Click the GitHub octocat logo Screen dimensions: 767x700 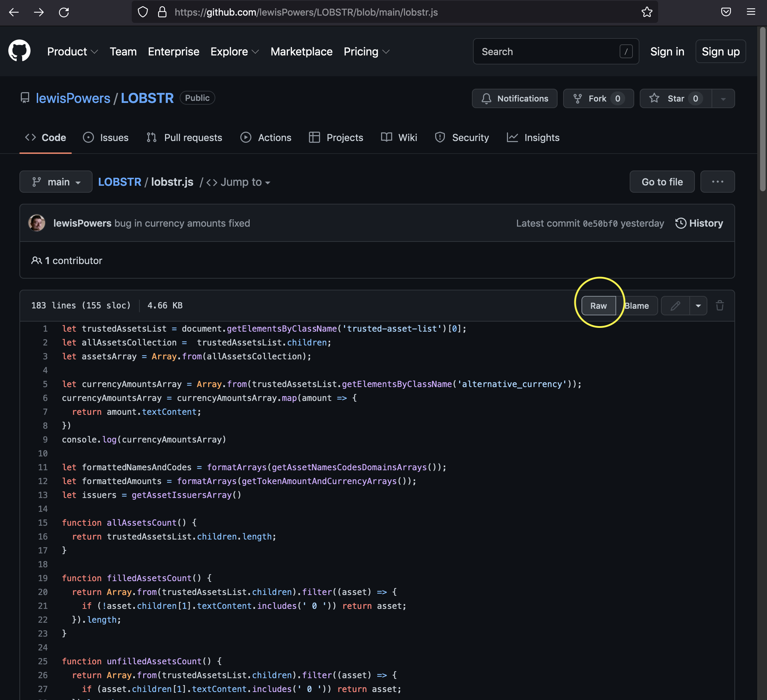pos(19,51)
